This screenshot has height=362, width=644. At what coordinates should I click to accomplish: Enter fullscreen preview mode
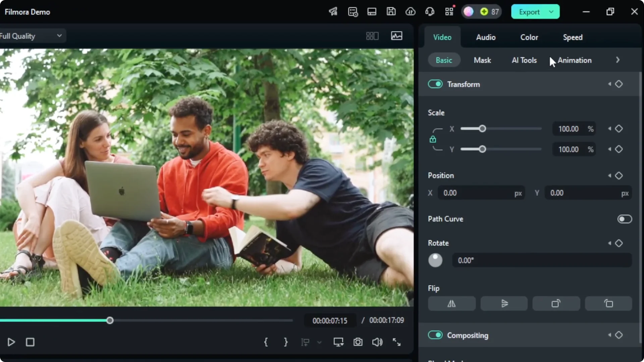397,342
